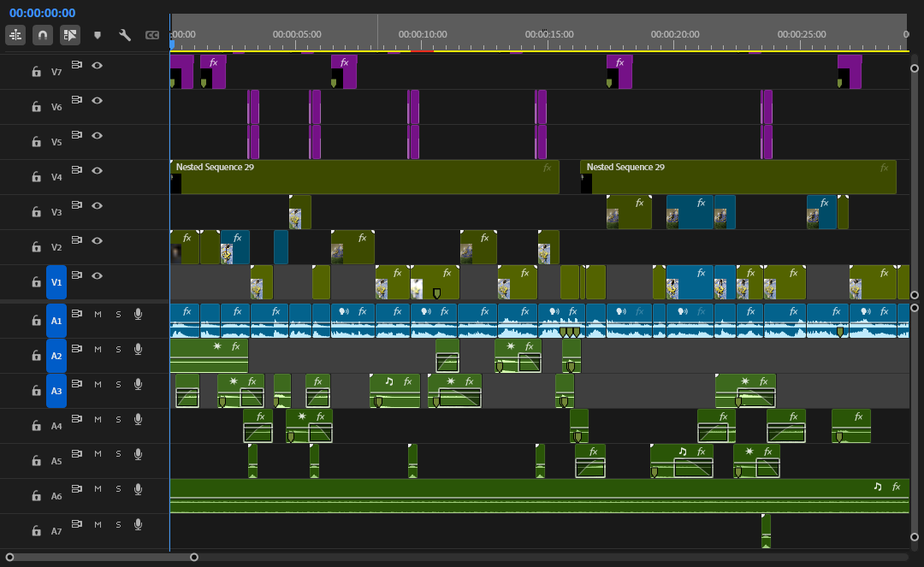The height and width of the screenshot is (567, 924).
Task: Solo track A1 with S button
Action: 118,315
